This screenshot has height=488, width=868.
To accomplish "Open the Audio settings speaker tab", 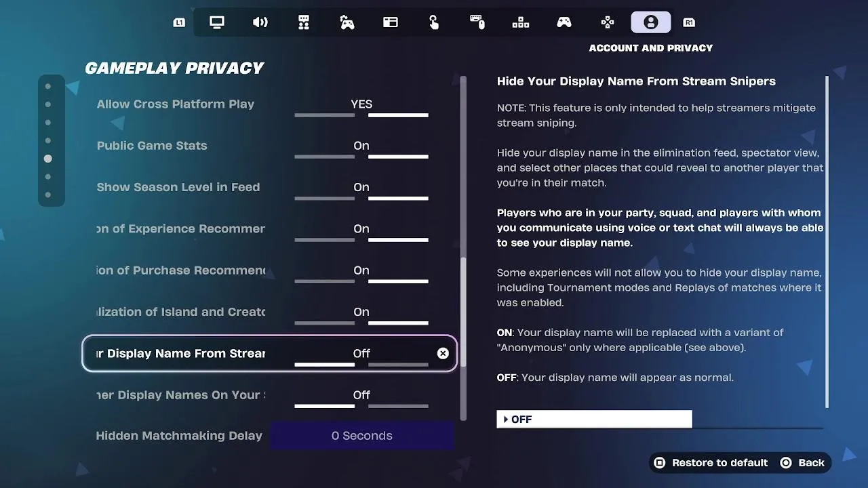I will [x=260, y=22].
